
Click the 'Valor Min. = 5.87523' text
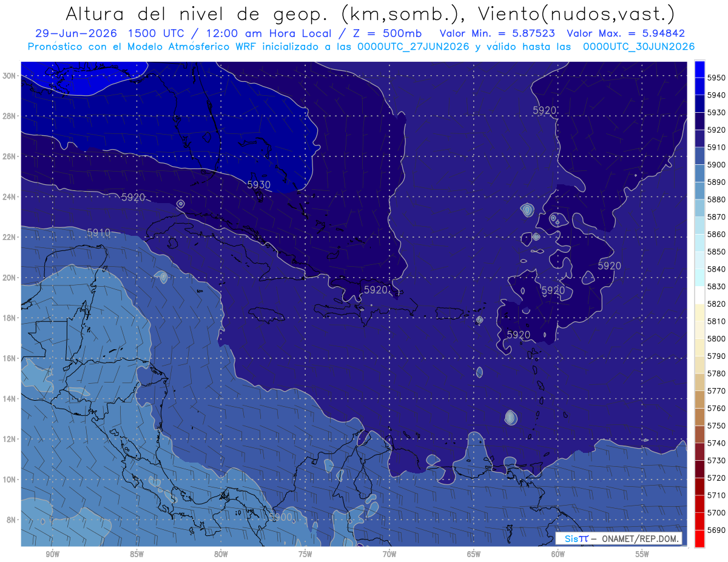(x=498, y=34)
